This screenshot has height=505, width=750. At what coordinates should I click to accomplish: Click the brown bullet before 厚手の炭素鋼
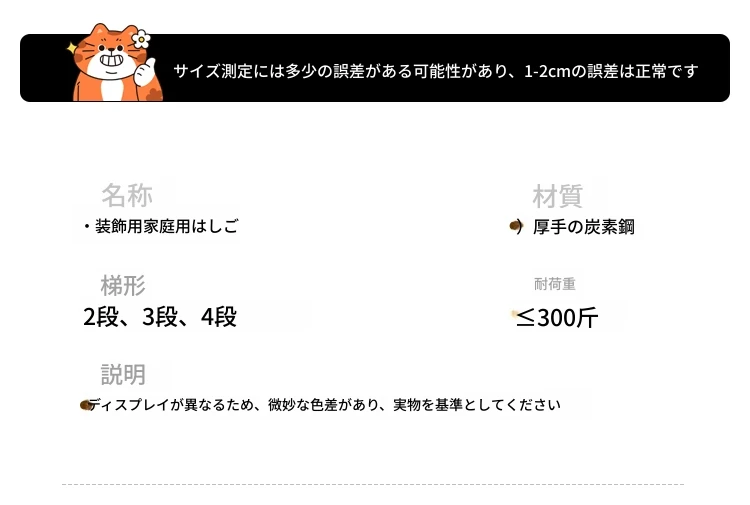[x=516, y=226]
